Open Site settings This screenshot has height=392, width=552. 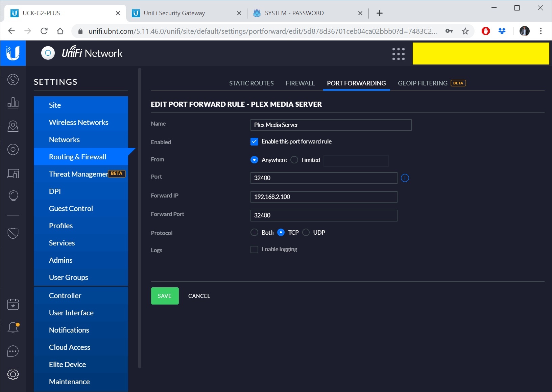(81, 105)
